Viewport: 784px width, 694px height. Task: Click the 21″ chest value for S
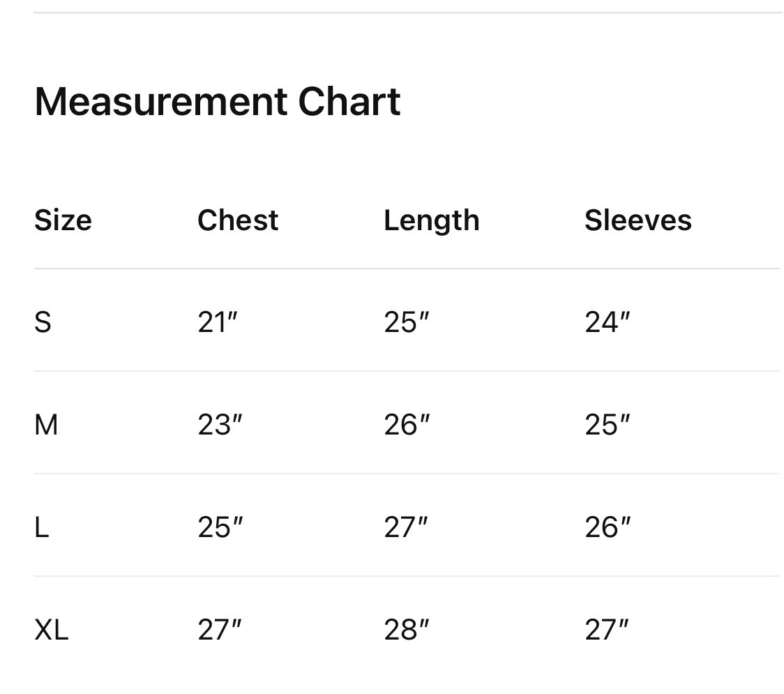pyautogui.click(x=217, y=322)
